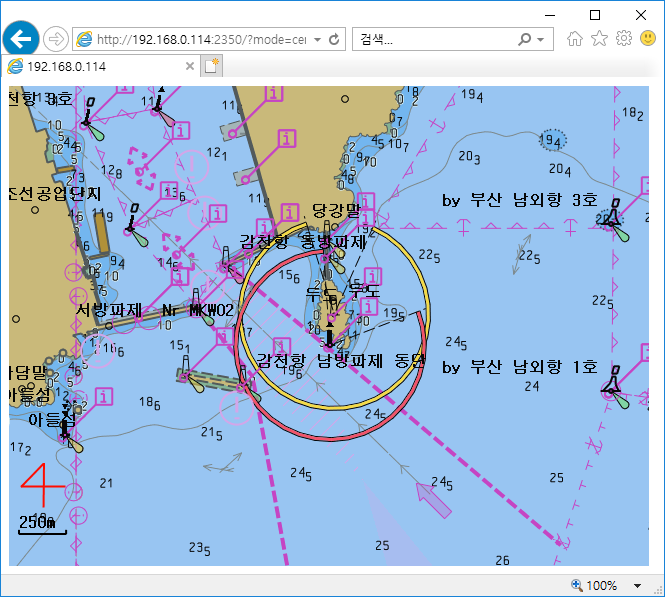Refresh the page with the reload icon

pos(334,40)
